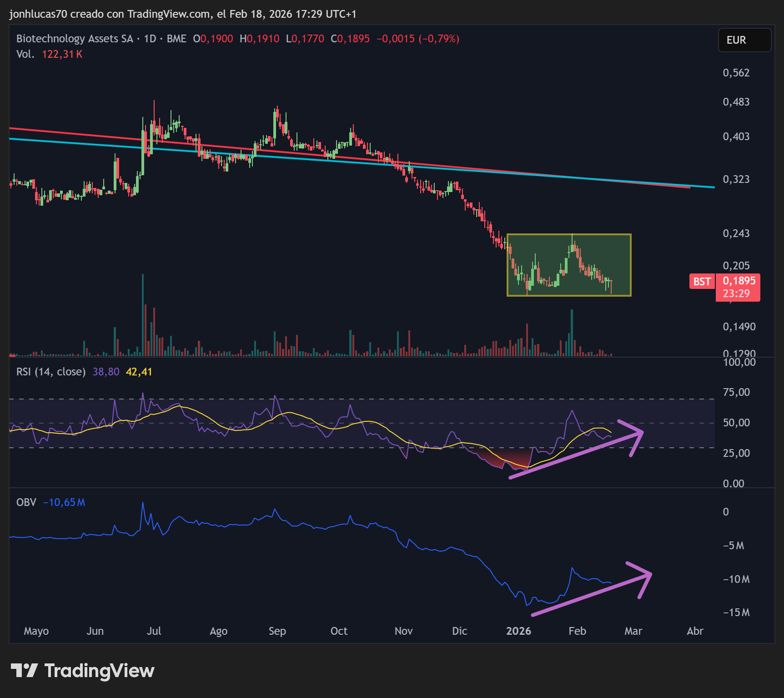The height and width of the screenshot is (698, 784).
Task: Click the Biotechnology Assets SA symbol title
Action: tap(75, 39)
